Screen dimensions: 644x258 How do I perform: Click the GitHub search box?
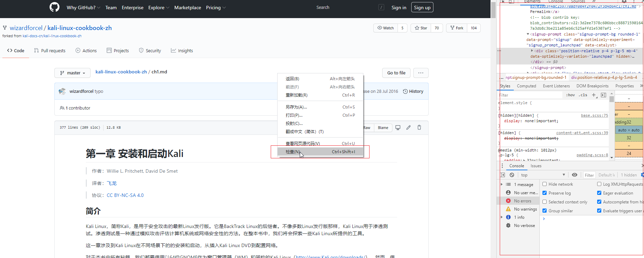click(351, 8)
